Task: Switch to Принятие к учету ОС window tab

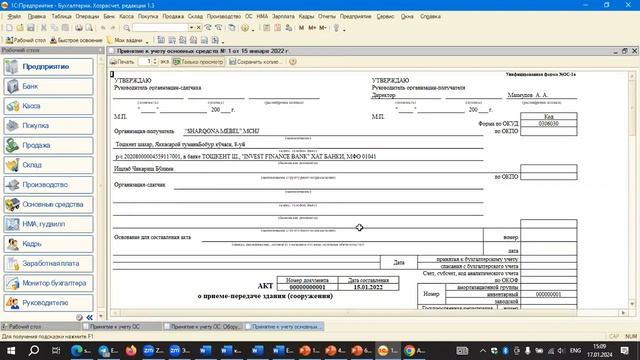Action: [x=122, y=327]
